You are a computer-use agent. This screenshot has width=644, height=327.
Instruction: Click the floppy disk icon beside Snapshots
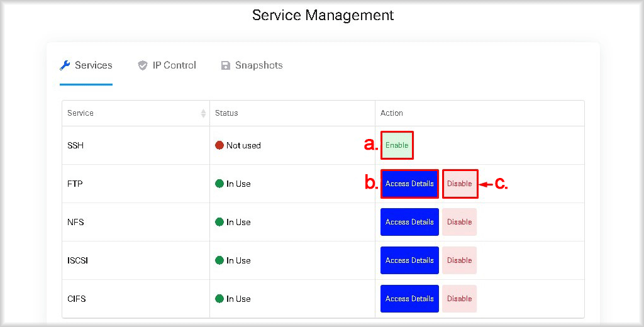226,65
